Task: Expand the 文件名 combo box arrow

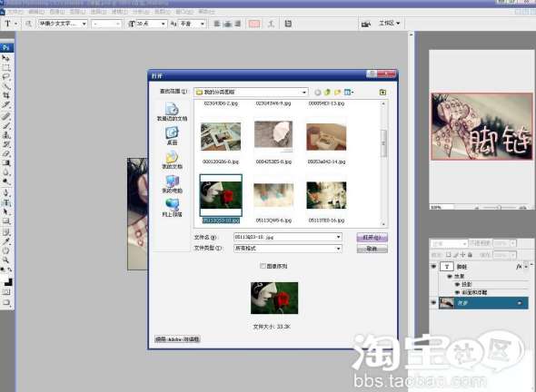Action: point(339,237)
